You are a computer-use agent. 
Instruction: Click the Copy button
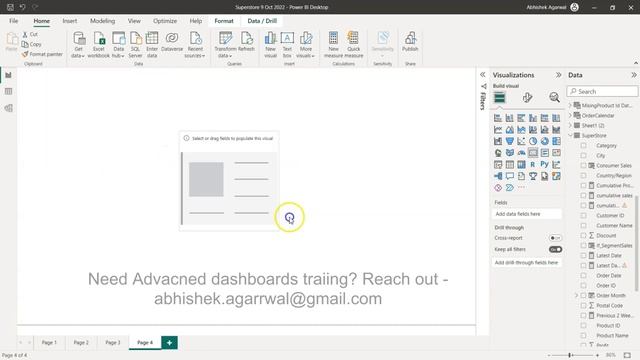coord(32,44)
